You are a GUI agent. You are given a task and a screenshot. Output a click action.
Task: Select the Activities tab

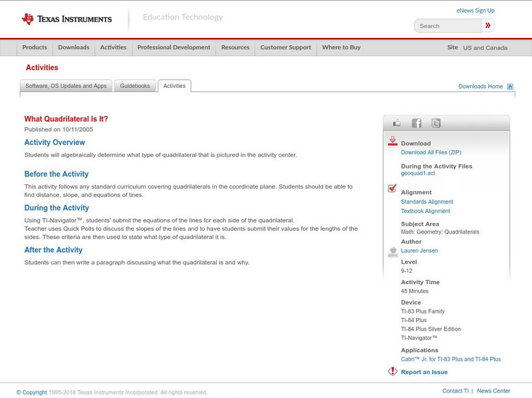click(x=174, y=86)
